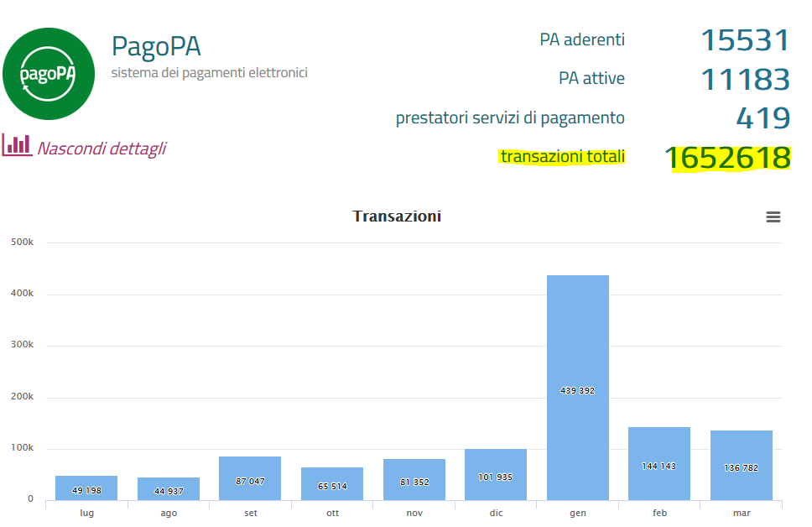Click the 'nov' x-axis label
The height and width of the screenshot is (527, 812).
pyautogui.click(x=414, y=513)
